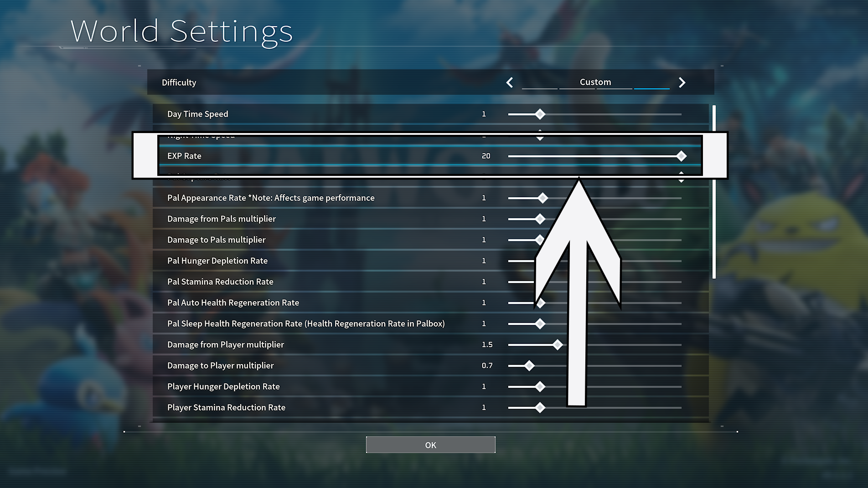Image resolution: width=868 pixels, height=488 pixels.
Task: Click the Pal Stamina Reduction Rate slider
Action: (540, 282)
